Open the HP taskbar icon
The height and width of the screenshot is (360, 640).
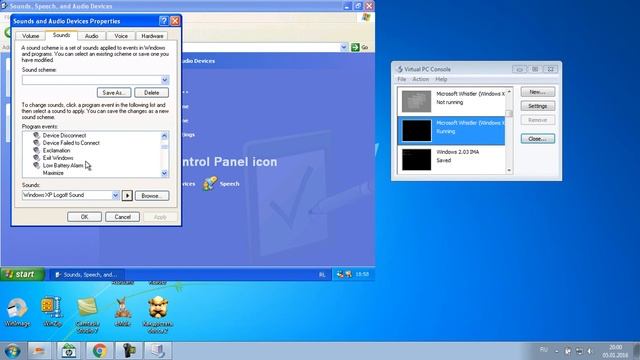tap(69, 351)
